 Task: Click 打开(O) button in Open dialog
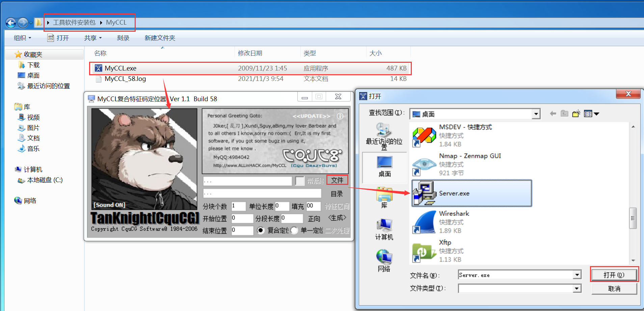[614, 275]
